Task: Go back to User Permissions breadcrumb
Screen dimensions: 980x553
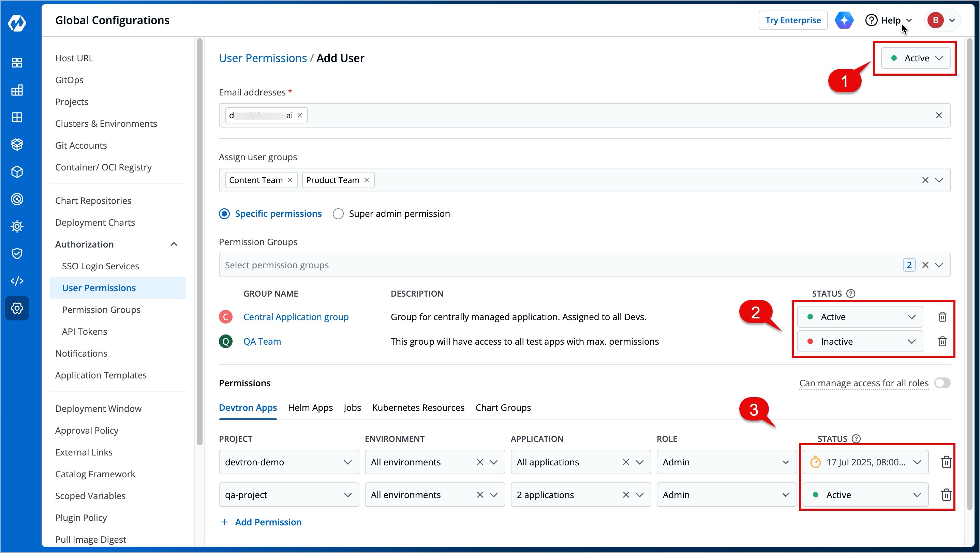Action: (263, 58)
